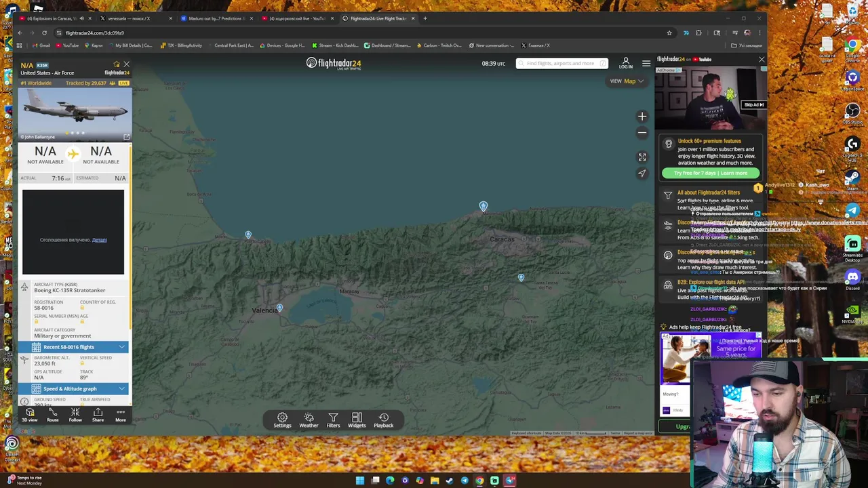The image size is (868, 488).
Task: Zoom out on the map
Action: 642,133
